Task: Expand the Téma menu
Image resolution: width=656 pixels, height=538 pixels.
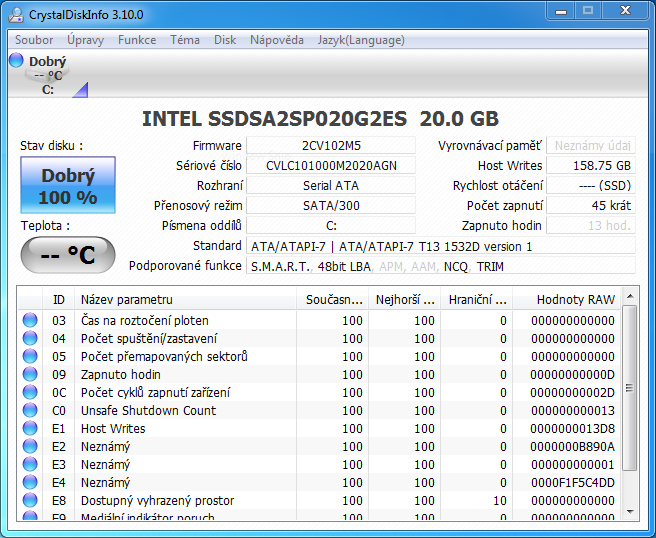Action: [185, 40]
